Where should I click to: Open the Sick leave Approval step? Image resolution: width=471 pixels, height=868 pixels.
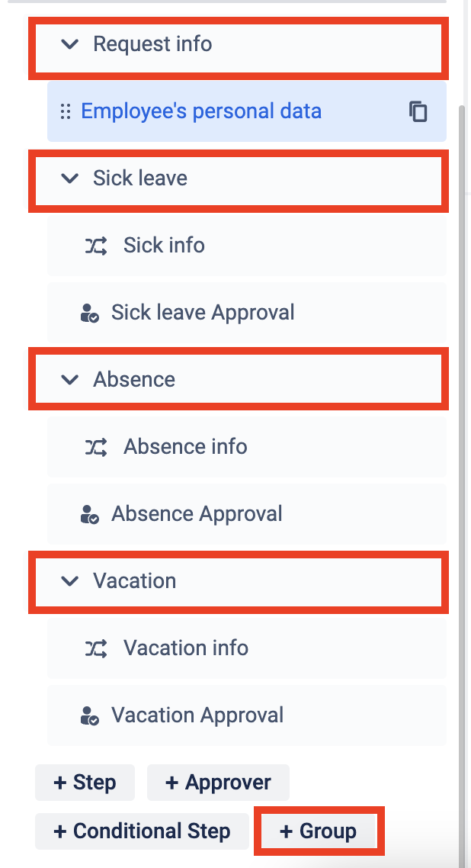(x=203, y=313)
